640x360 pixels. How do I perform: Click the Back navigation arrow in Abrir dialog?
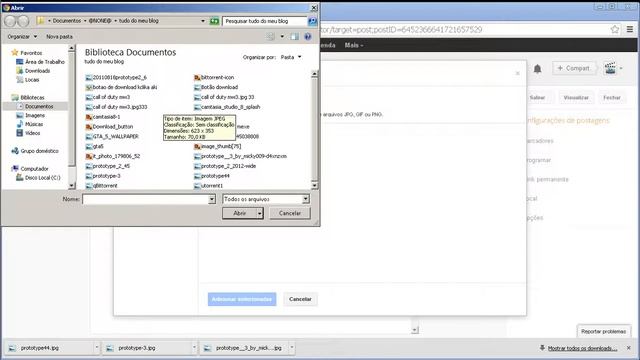(x=11, y=21)
